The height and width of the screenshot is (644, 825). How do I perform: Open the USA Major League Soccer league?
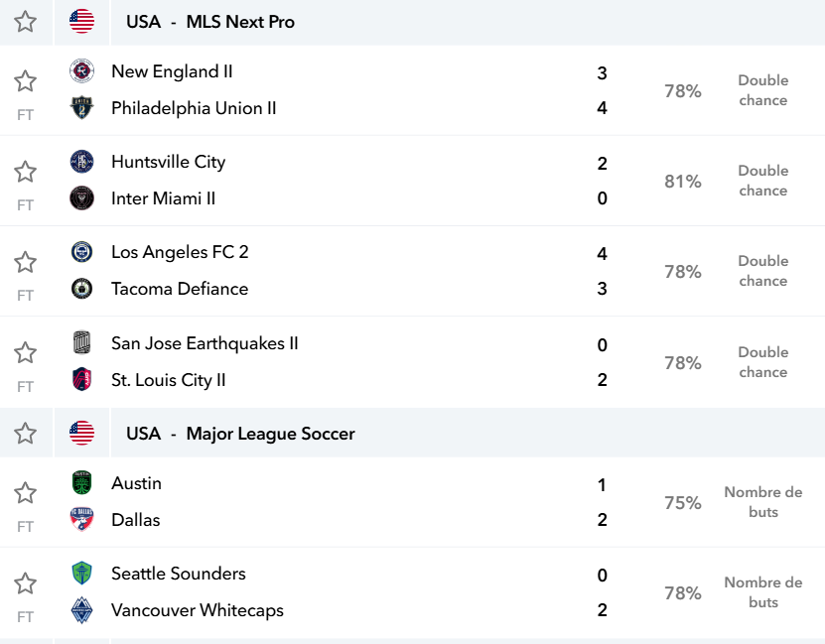tap(240, 434)
